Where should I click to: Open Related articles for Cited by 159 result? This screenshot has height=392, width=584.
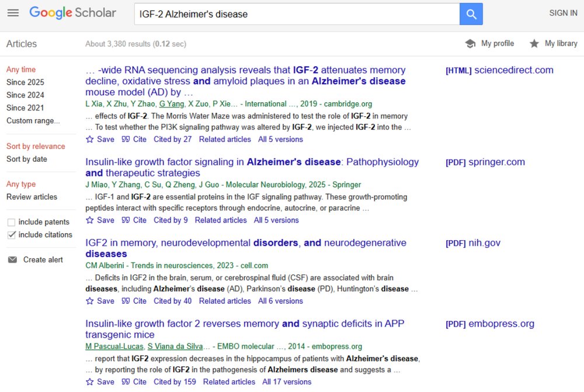(x=229, y=382)
